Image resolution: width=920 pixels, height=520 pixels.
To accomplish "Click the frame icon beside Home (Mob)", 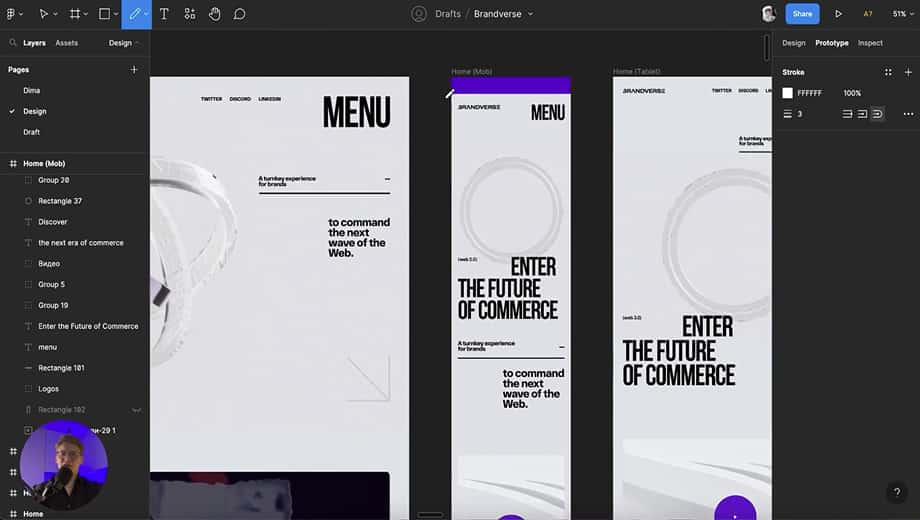I will click(x=13, y=164).
